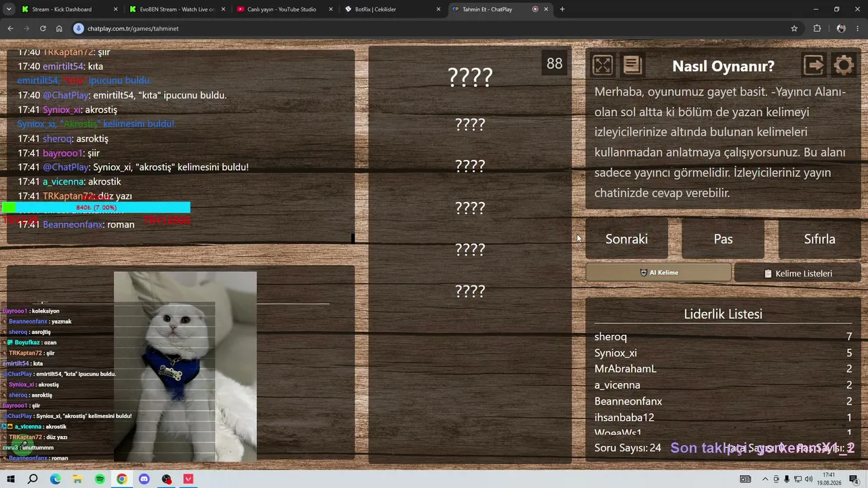This screenshot has width=868, height=488.
Task: Open the taskbar clock and calendar
Action: [829, 479]
